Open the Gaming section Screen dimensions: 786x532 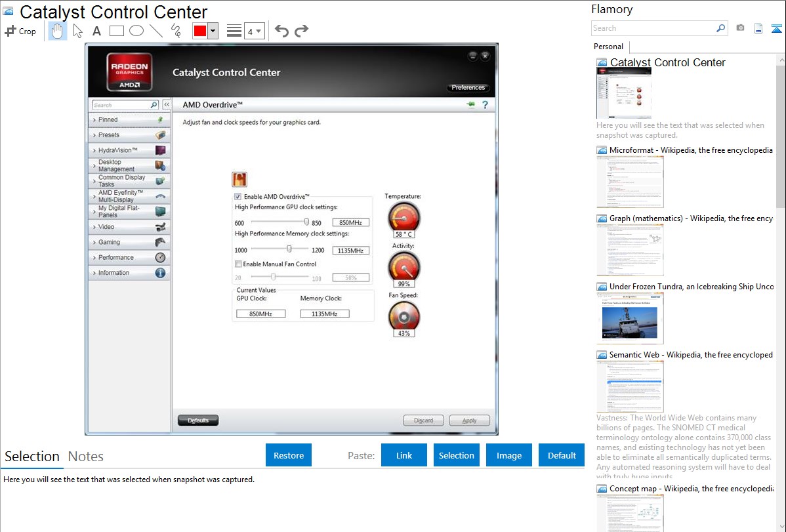pos(129,242)
